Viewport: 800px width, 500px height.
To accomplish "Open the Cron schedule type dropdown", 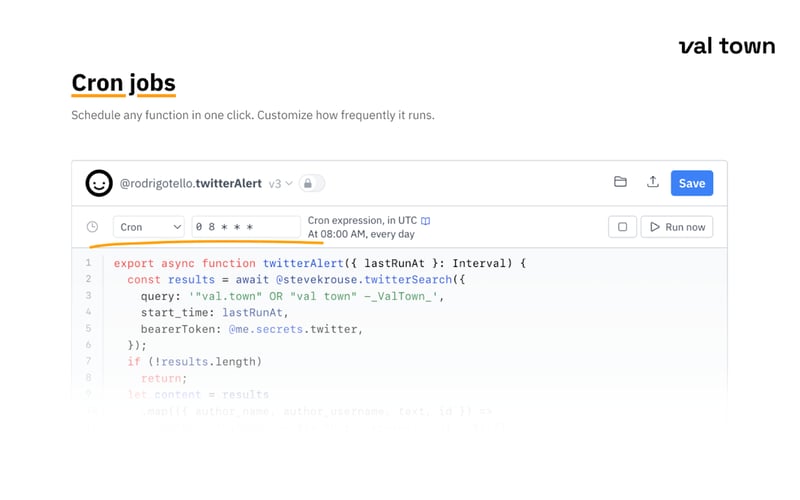I will point(149,227).
